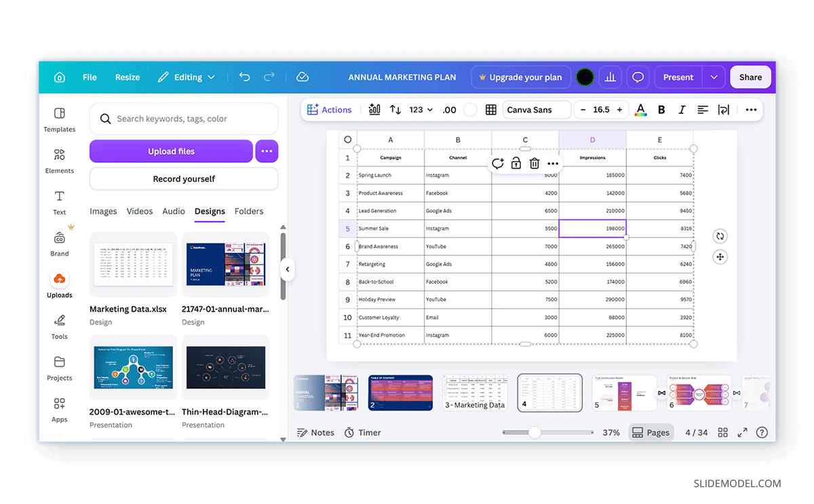Click the Upload files button
Viewport: 814px width, 504px height.
171,151
